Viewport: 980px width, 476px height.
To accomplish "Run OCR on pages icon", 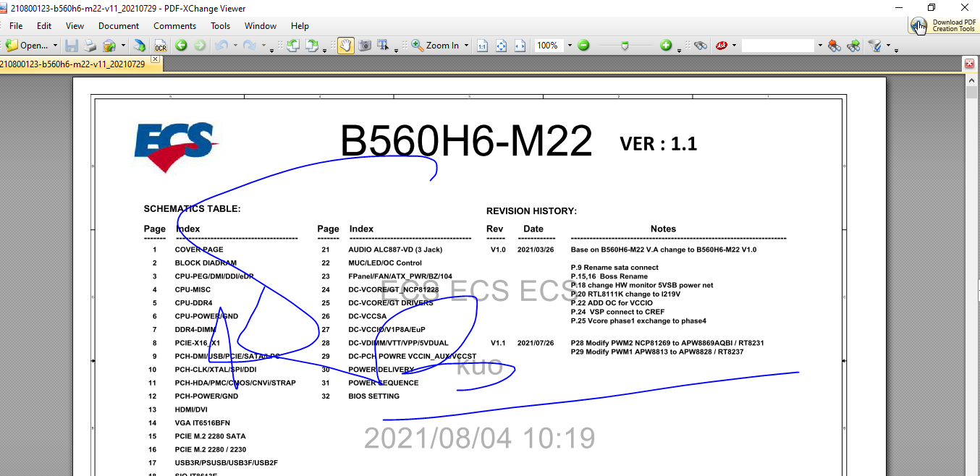I will (160, 45).
